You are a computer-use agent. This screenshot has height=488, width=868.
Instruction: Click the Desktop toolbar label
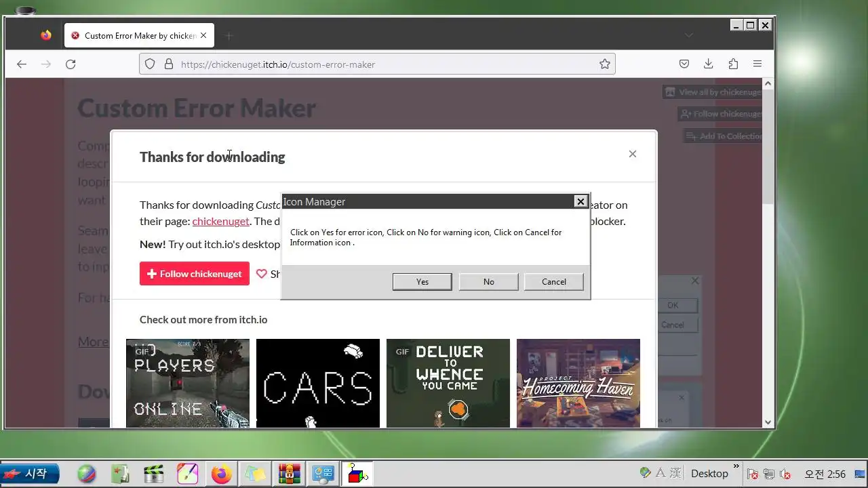tap(709, 473)
